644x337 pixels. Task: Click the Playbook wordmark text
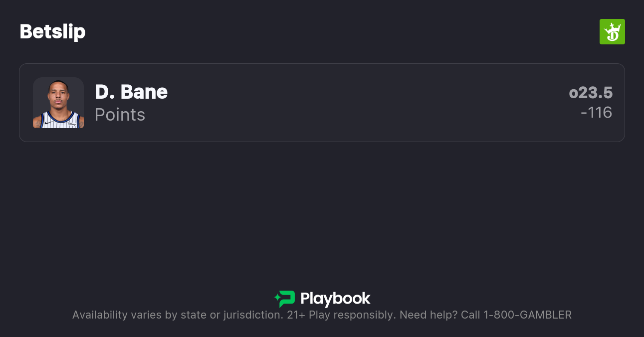tap(335, 299)
